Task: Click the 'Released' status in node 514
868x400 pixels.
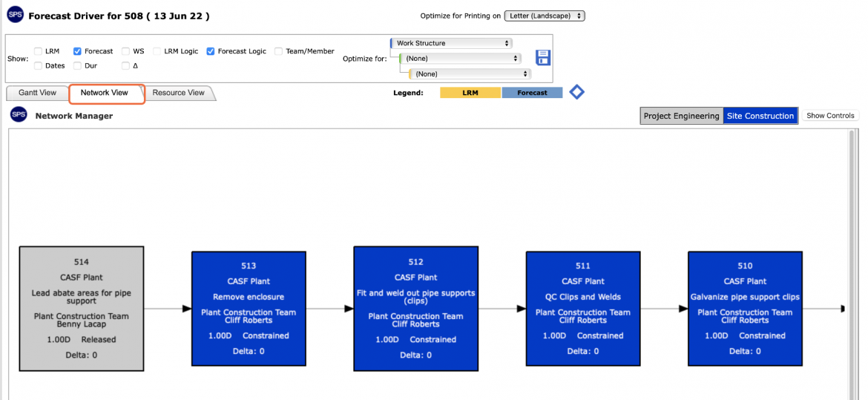Action: click(99, 340)
